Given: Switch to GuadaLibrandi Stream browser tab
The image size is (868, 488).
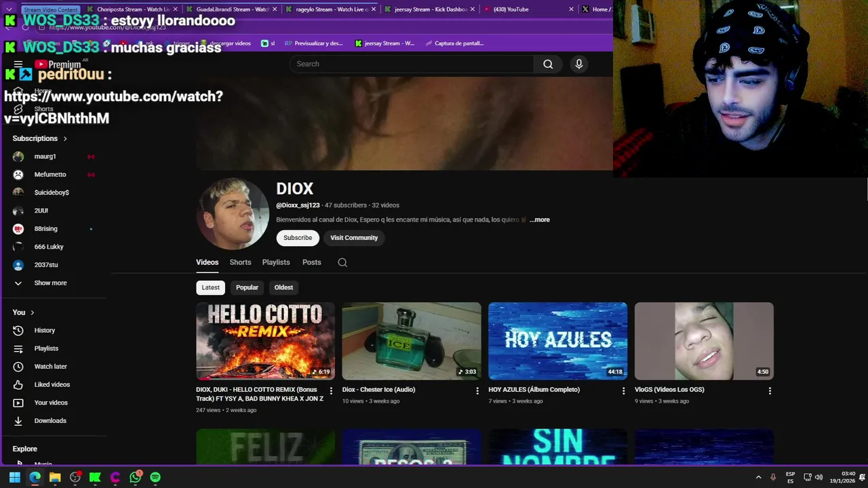Looking at the screenshot, I should click(232, 9).
